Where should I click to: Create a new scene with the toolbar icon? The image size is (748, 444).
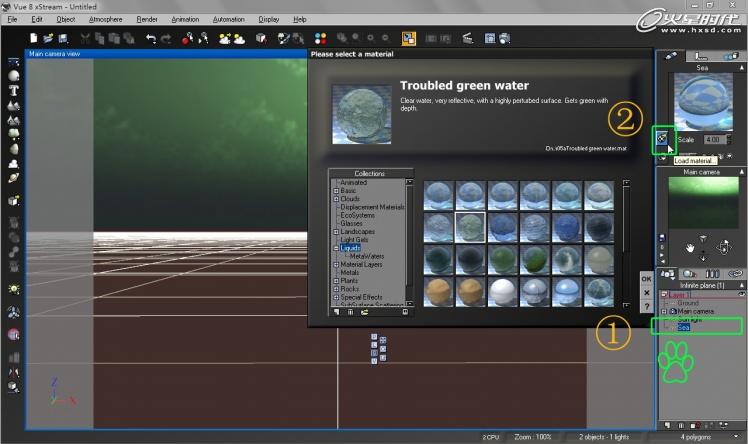point(33,38)
